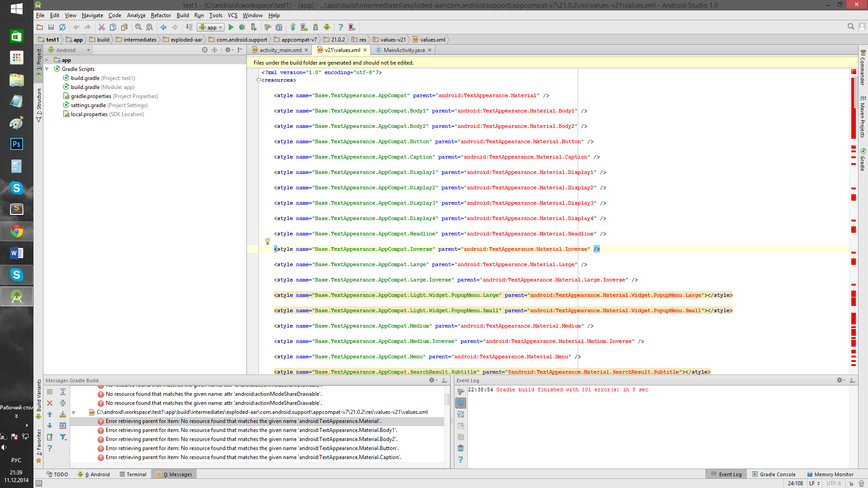Toggle the Build Variants side panel
The width and height of the screenshot is (868, 488).
point(39,399)
